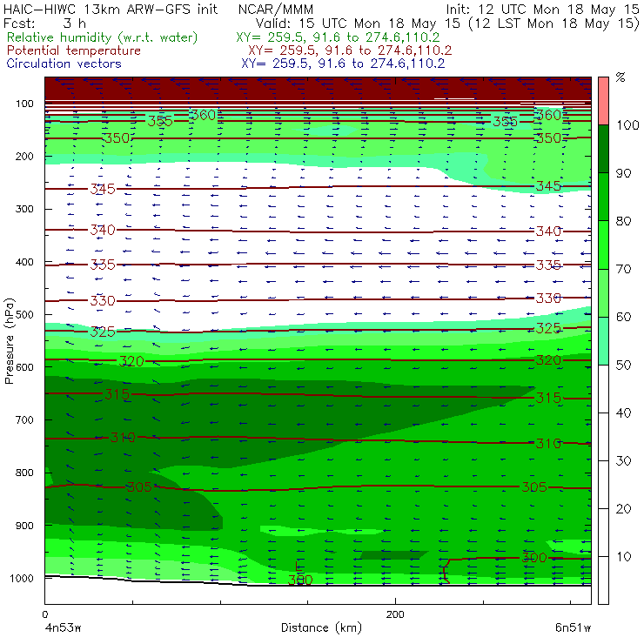Click the 500 hPa pressure axis label
The image size is (644, 644).
pyautogui.click(x=24, y=315)
